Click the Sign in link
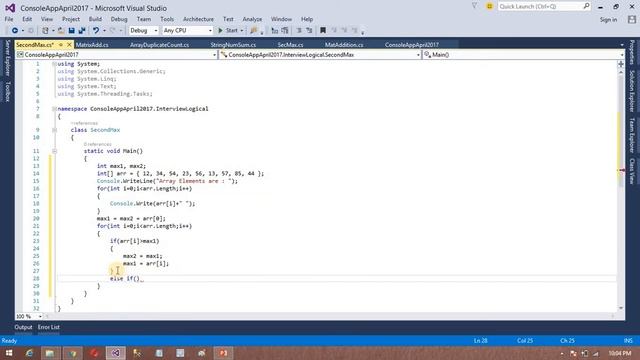The image size is (640, 360). 608,20
